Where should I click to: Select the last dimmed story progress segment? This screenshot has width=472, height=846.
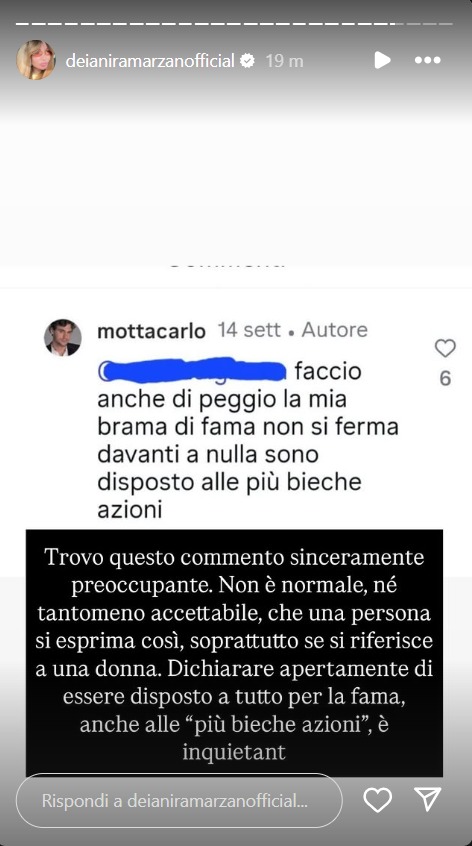[447, 24]
